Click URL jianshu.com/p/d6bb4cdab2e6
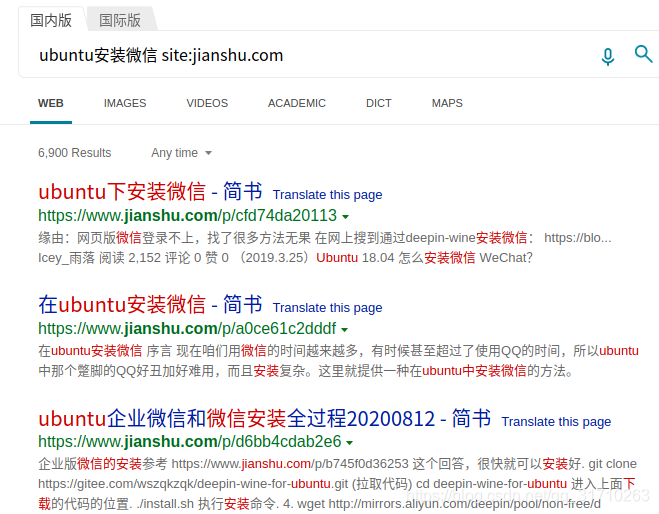Image resolution: width=659 pixels, height=514 pixels. coord(190,442)
